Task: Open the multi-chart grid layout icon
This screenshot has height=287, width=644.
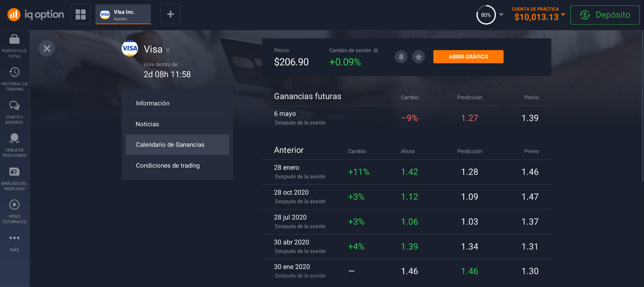Action: click(x=80, y=14)
